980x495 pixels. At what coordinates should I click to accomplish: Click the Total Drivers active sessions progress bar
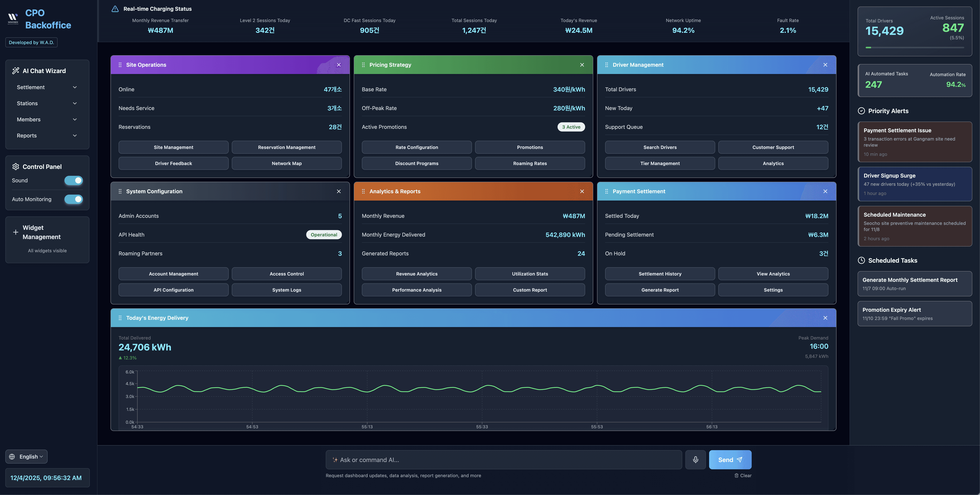click(915, 48)
